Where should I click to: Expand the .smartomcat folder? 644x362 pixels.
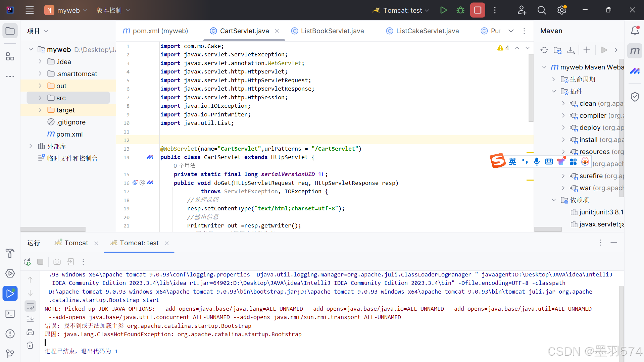(40, 74)
